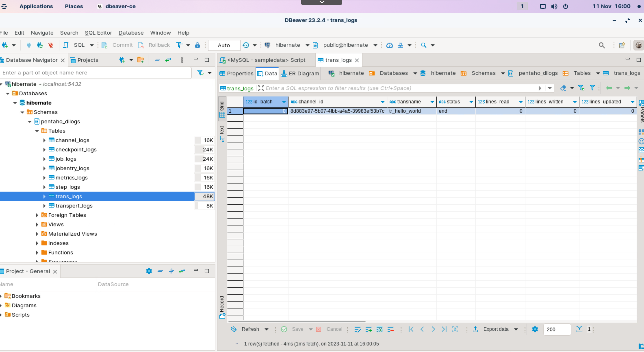Click the delete row icon in bottom toolbar
The image size is (644, 352).
(390, 329)
